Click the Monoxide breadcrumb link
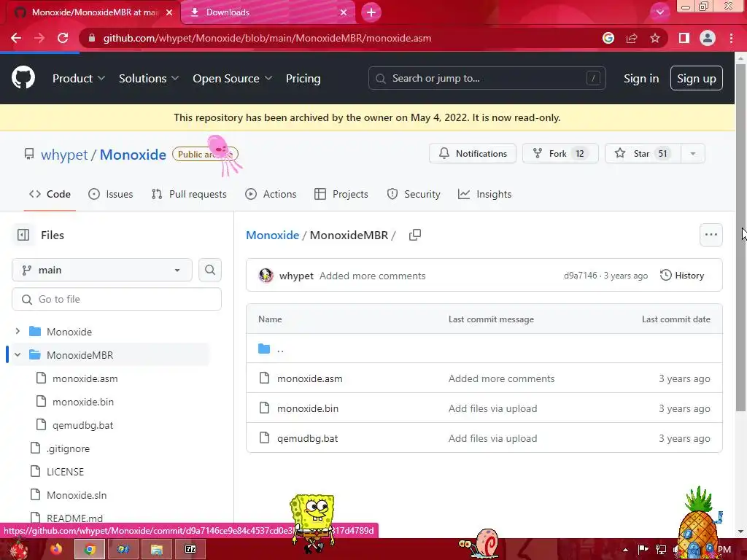Viewport: 747px width, 560px height. point(273,235)
